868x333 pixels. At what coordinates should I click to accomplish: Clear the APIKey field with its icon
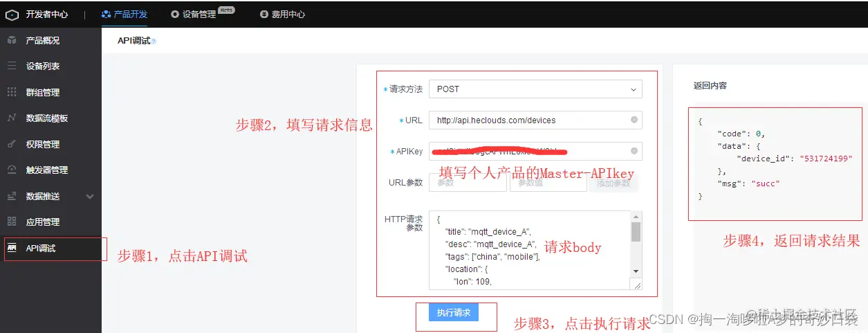click(634, 151)
